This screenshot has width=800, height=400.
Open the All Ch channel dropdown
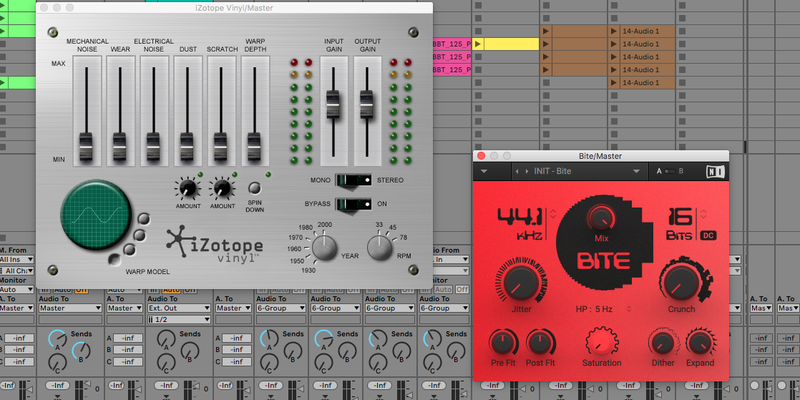click(16, 270)
